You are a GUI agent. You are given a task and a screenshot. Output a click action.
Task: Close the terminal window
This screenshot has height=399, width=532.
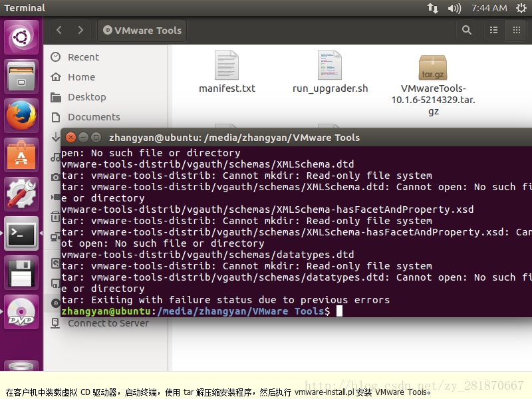[70, 138]
